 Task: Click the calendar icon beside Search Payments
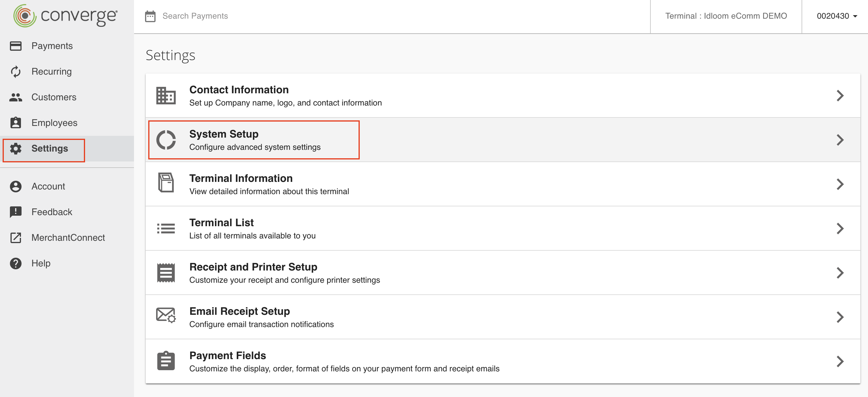coord(150,16)
